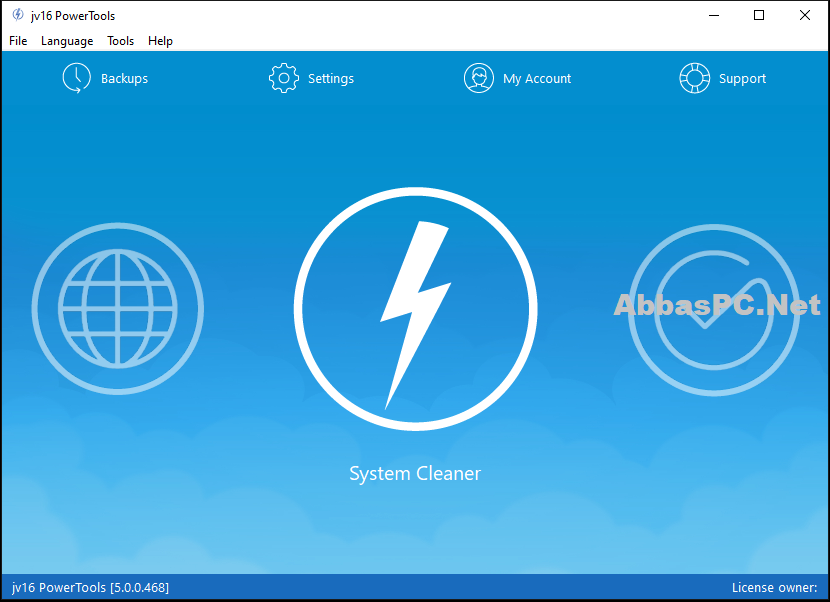Click the Backups label
The height and width of the screenshot is (602, 830).
pos(124,78)
